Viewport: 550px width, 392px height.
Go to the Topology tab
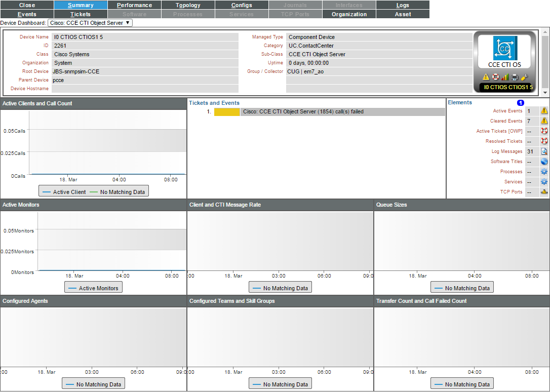point(188,5)
